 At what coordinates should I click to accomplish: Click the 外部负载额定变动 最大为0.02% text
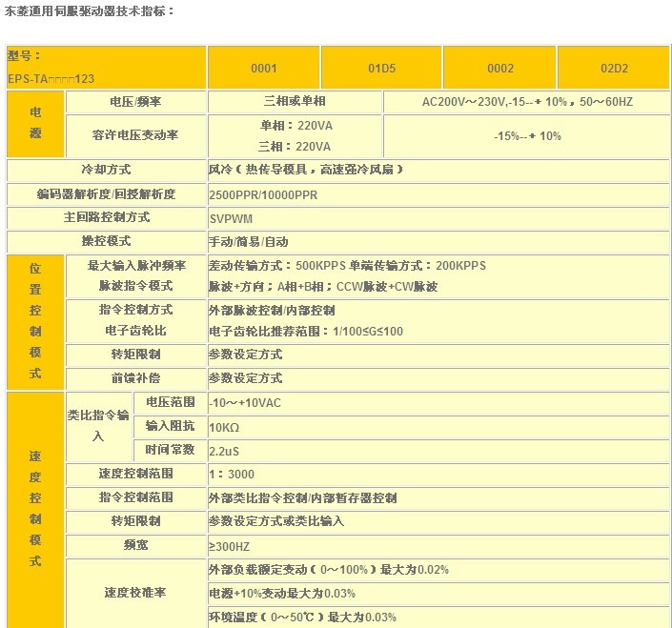[329, 570]
